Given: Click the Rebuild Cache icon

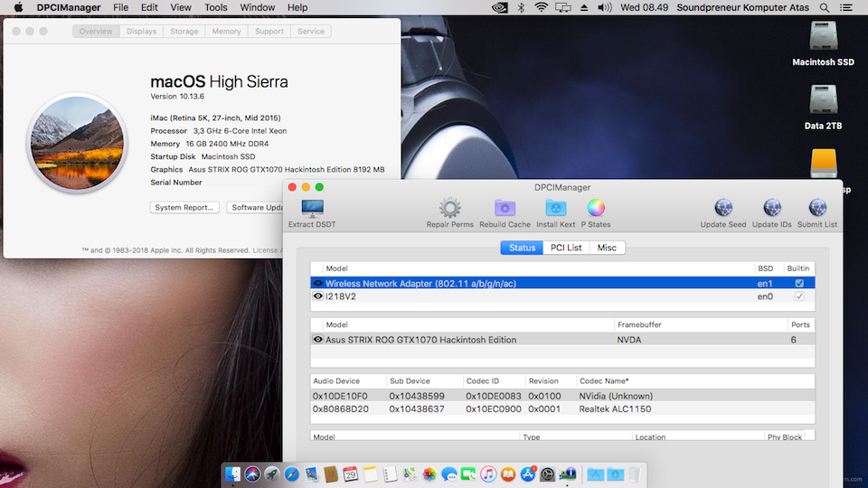Looking at the screenshot, I should click(505, 208).
